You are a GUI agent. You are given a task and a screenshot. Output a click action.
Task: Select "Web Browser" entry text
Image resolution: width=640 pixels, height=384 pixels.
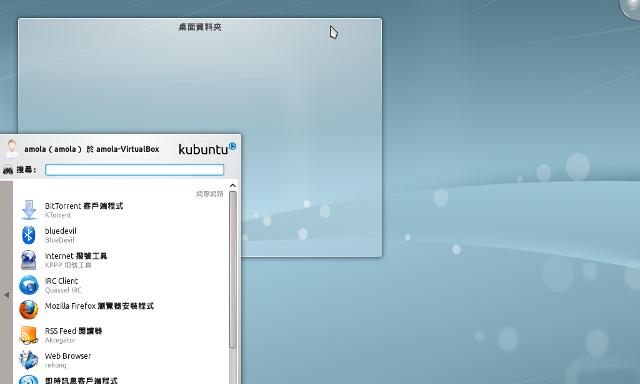point(68,356)
